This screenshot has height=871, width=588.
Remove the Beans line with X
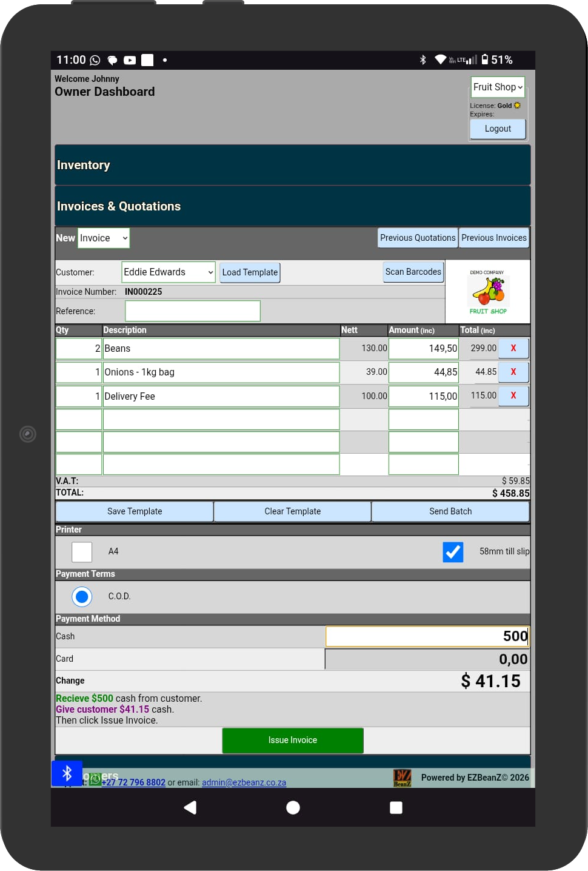pyautogui.click(x=513, y=348)
